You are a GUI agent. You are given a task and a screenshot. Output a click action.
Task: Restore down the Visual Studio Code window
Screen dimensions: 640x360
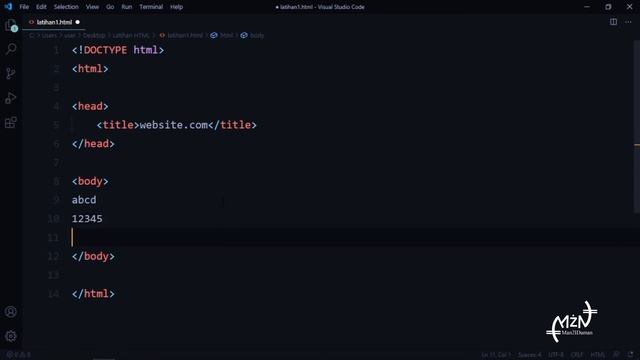608,7
